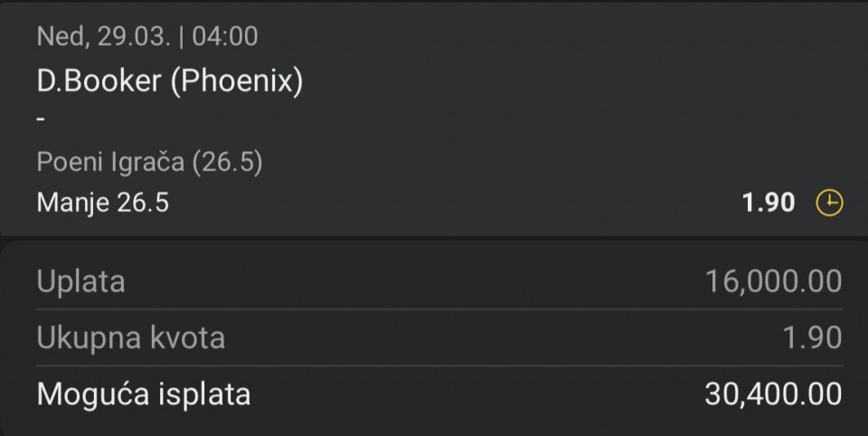This screenshot has height=436, width=868.
Task: Click the 04:00 match start time
Action: (224, 36)
